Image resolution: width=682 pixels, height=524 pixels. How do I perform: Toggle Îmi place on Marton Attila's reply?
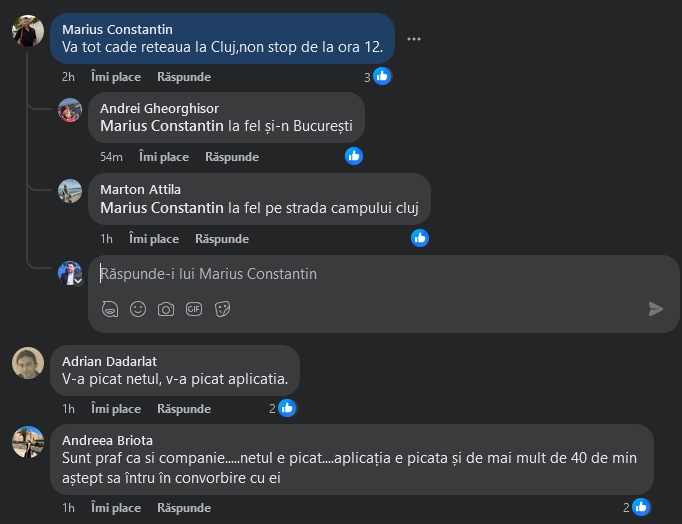click(x=154, y=239)
